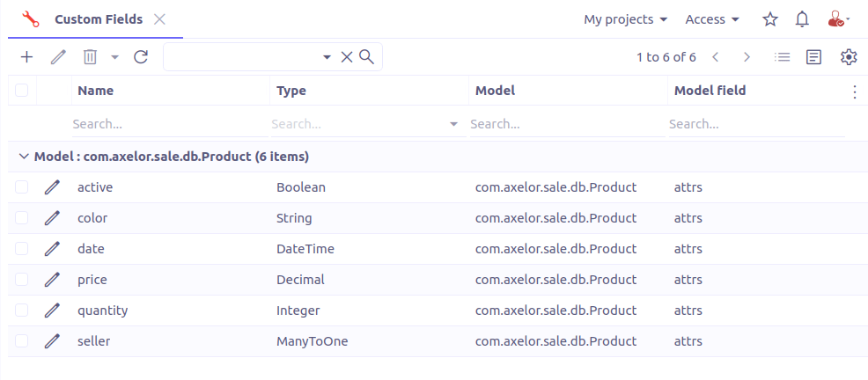868x380 pixels.
Task: Select the Custom Fields tab
Action: pos(98,19)
